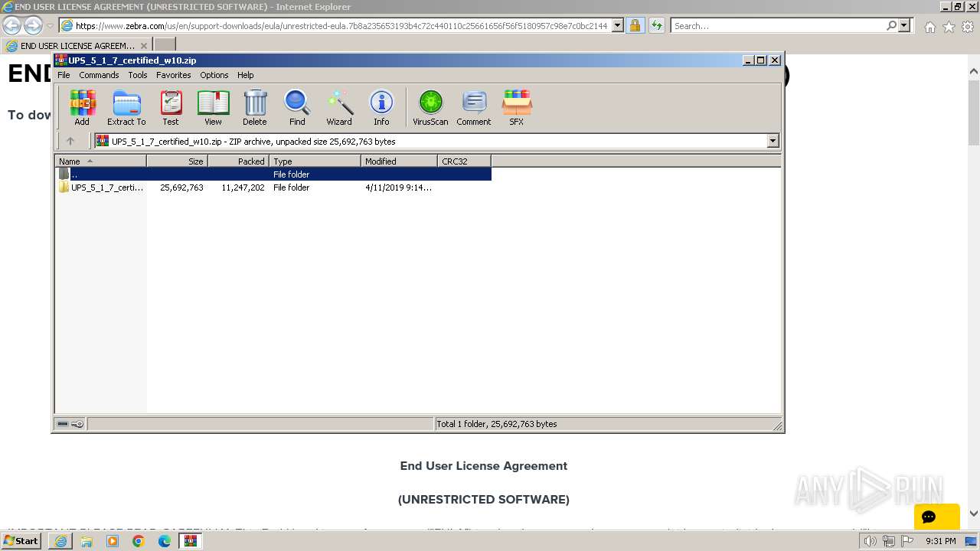The width and height of the screenshot is (980, 551).
Task: Open the IE Home icon
Action: click(x=929, y=27)
